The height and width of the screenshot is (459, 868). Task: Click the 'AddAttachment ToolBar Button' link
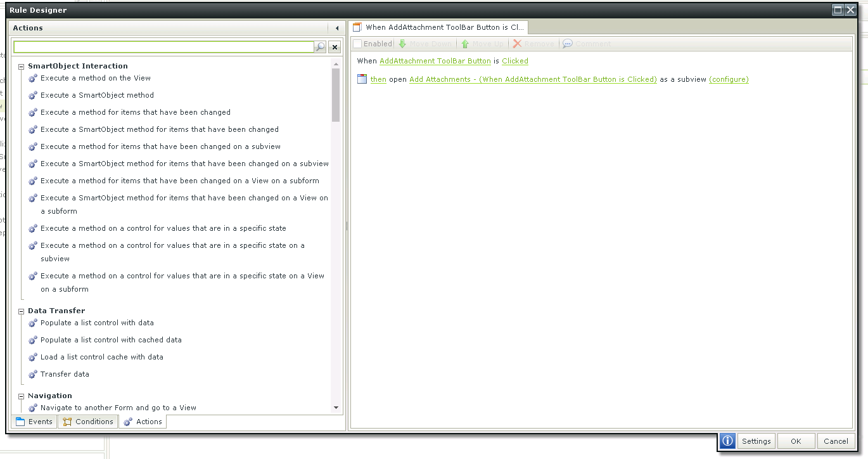pyautogui.click(x=435, y=61)
